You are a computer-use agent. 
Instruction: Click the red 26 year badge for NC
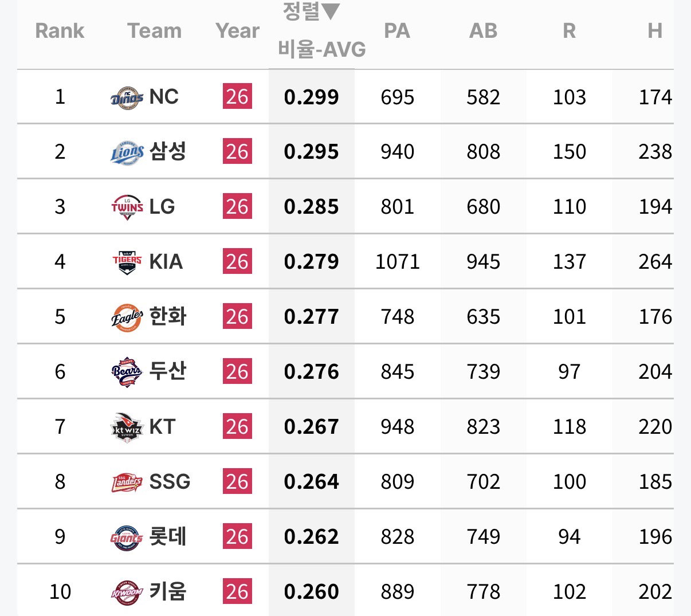(237, 97)
